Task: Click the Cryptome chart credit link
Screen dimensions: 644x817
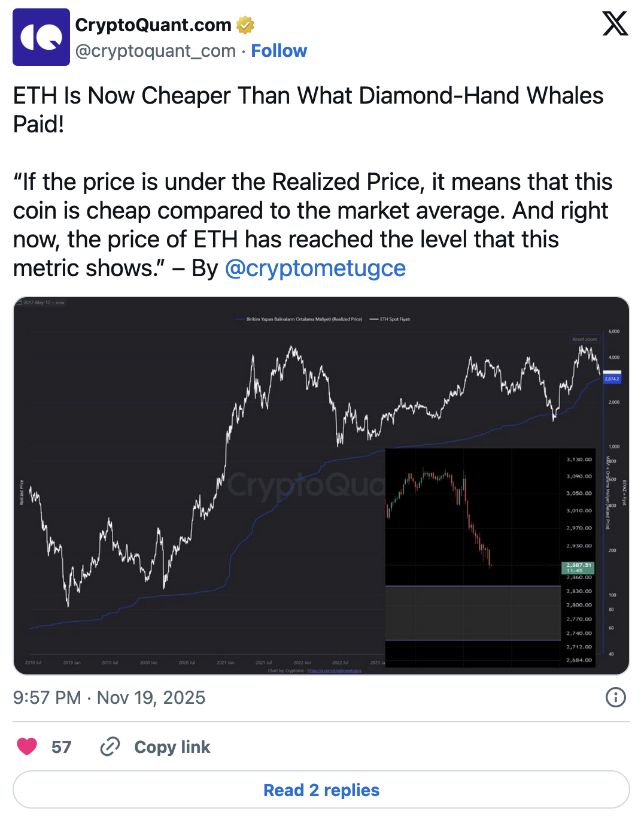Action: (334, 671)
